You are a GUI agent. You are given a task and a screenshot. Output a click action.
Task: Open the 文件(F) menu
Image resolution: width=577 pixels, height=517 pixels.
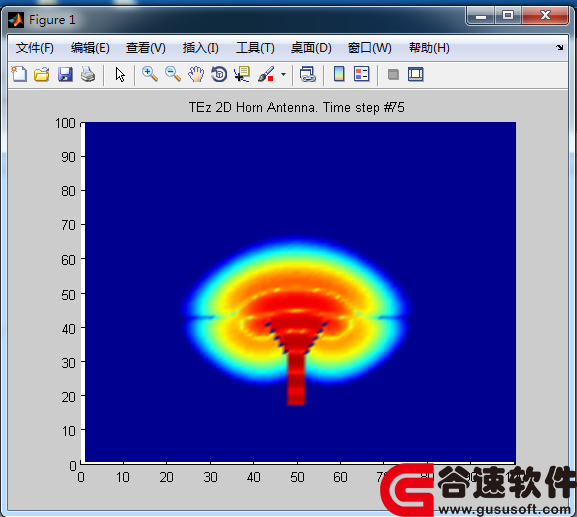pos(35,48)
